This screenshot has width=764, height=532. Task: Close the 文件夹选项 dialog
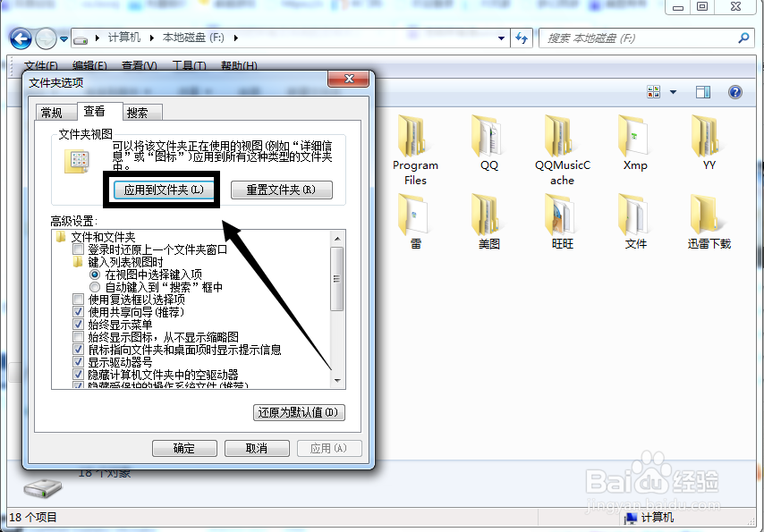[x=348, y=80]
